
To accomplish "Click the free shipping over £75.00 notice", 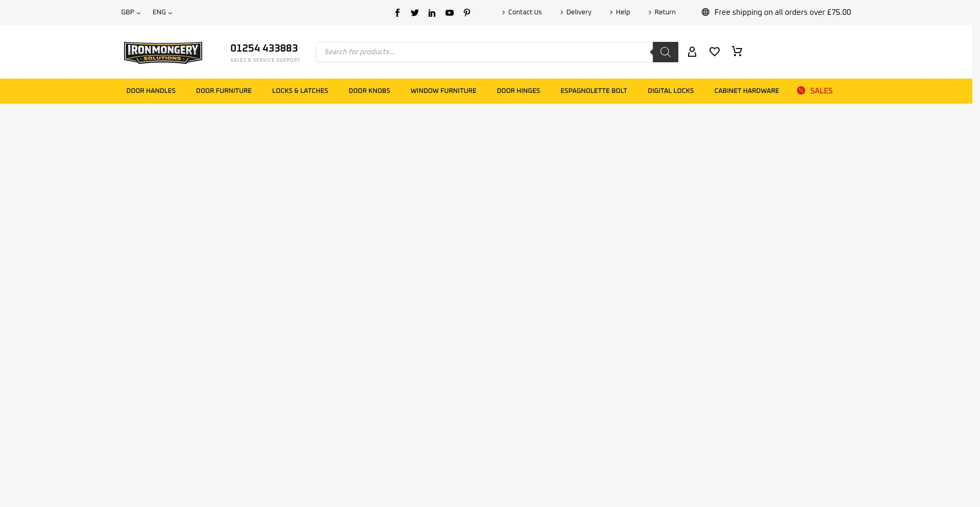I will point(782,12).
